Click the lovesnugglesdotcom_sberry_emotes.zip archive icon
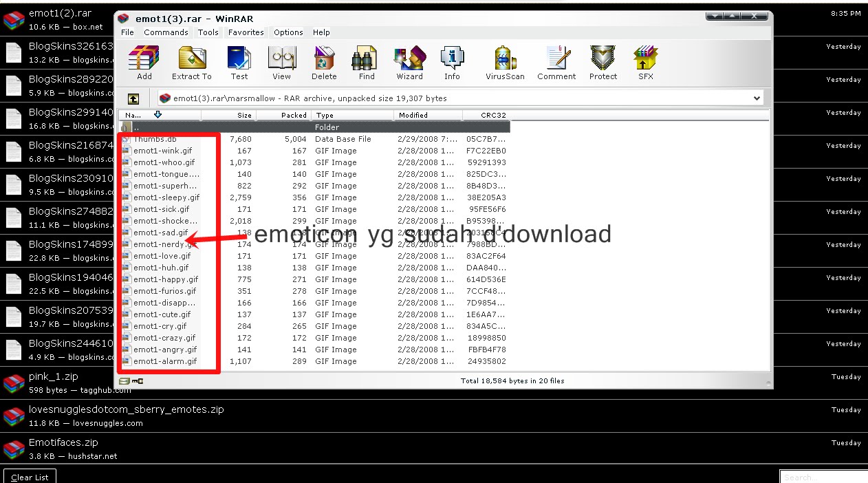The image size is (868, 483). [x=14, y=416]
